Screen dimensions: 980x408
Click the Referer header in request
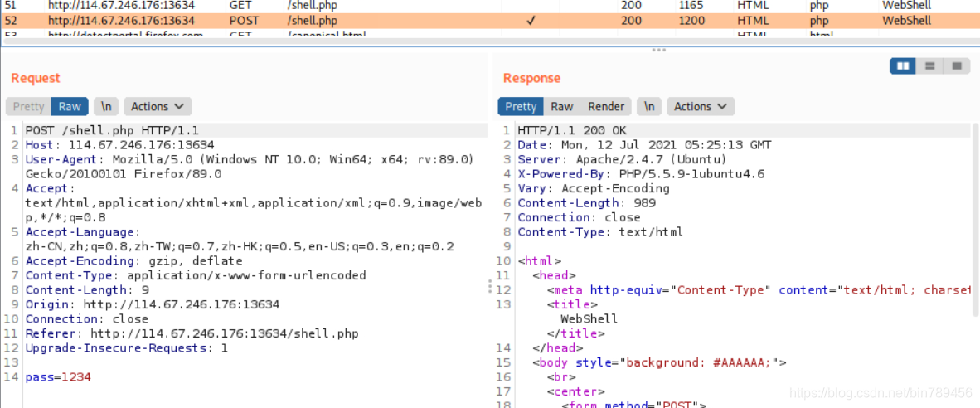192,333
